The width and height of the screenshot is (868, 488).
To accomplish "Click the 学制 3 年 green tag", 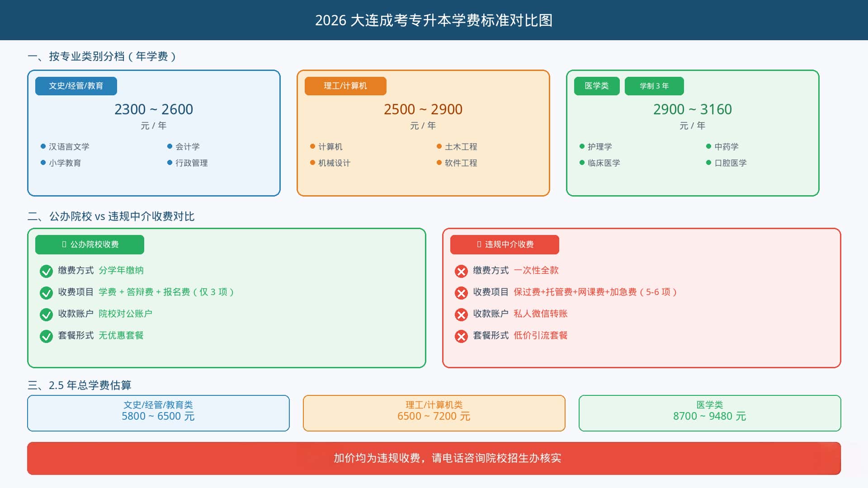I will (654, 86).
